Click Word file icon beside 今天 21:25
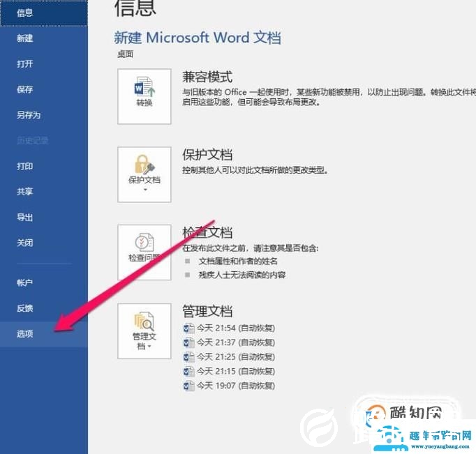The height and width of the screenshot is (454, 476). [x=189, y=357]
